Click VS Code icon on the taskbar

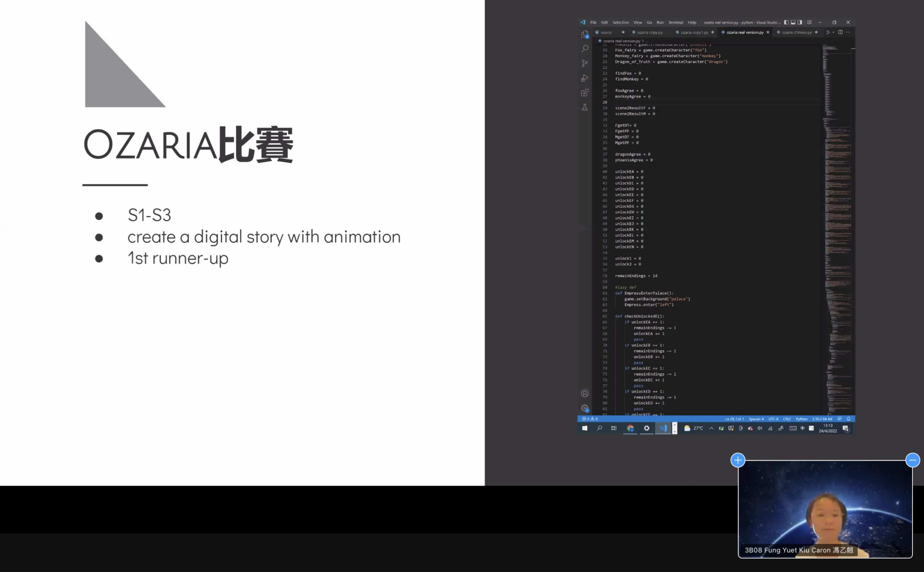[x=663, y=428]
